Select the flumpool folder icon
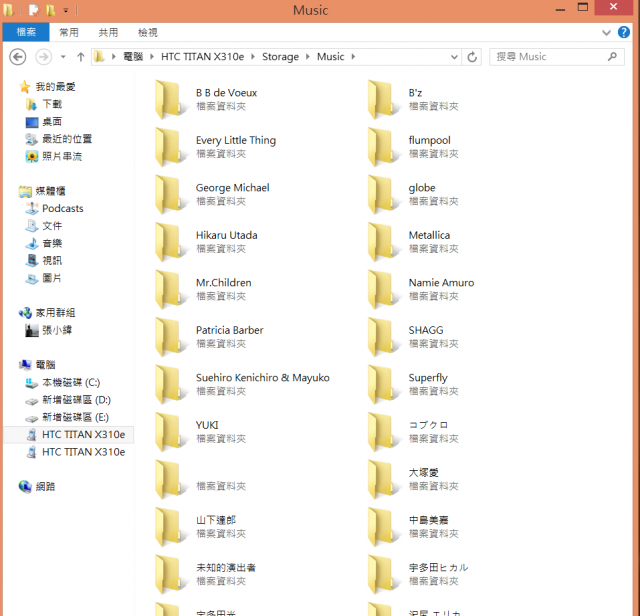Viewport: 640px width, 616px height. pos(382,147)
